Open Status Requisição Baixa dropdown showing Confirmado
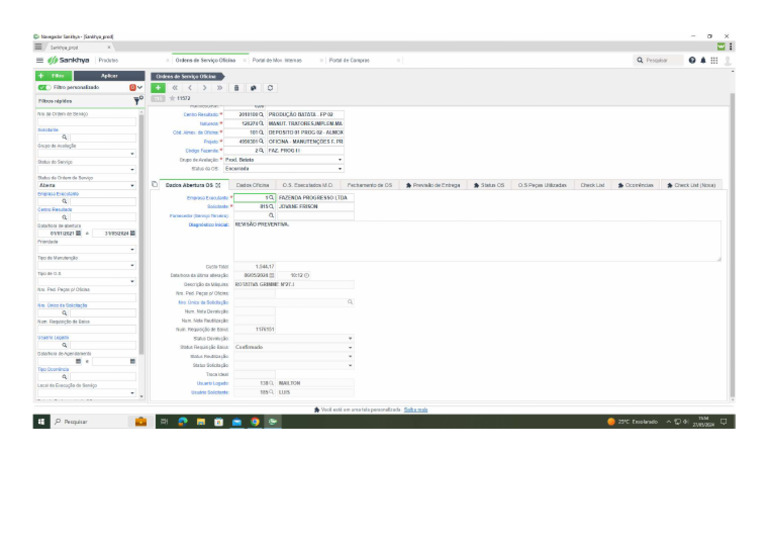Viewport: 768px width, 543px height. tap(293, 347)
